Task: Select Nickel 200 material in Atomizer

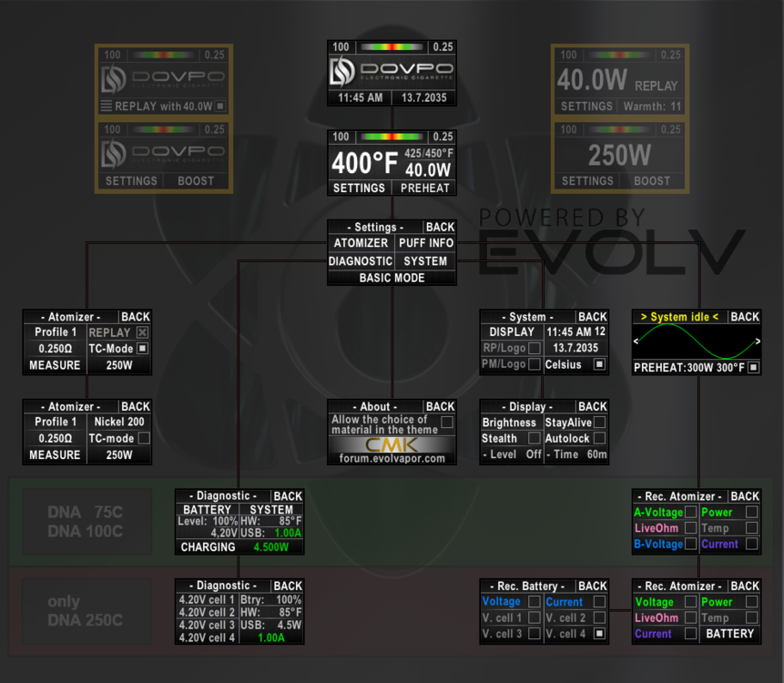Action: (x=119, y=422)
